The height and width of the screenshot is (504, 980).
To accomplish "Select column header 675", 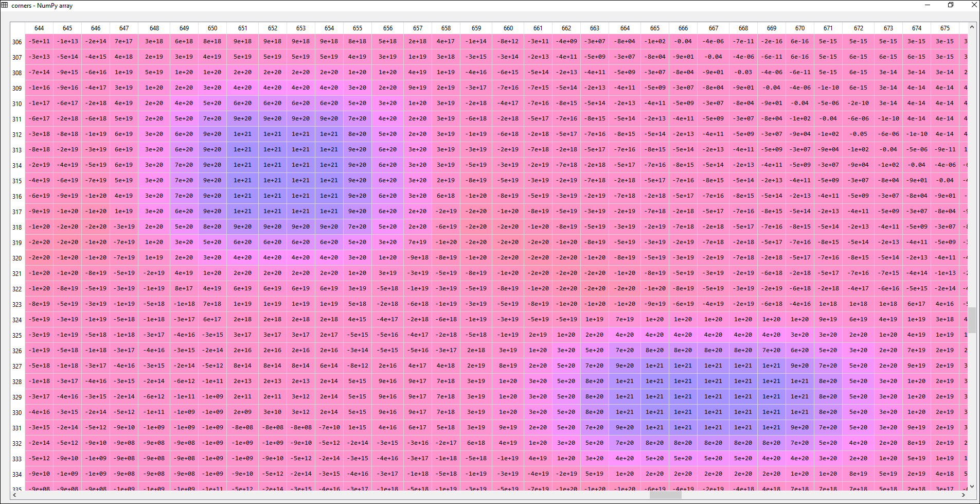I will click(x=945, y=28).
